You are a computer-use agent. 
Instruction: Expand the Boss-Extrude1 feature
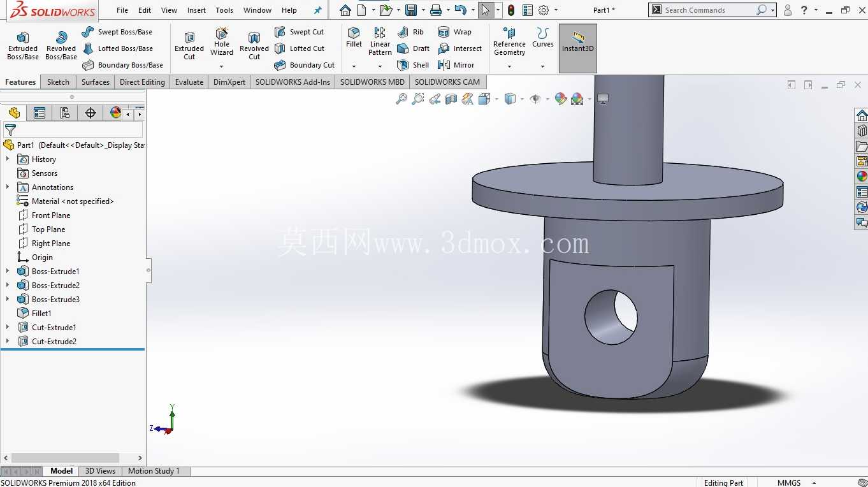coord(8,271)
